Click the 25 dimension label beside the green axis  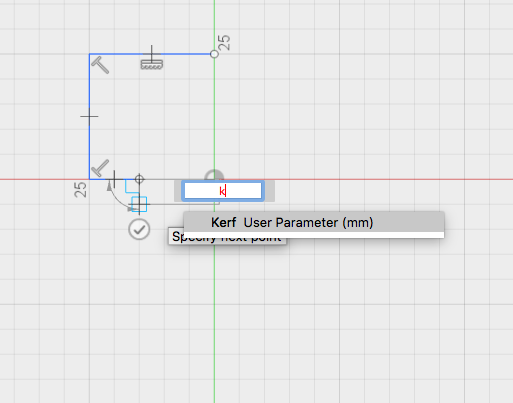[224, 43]
